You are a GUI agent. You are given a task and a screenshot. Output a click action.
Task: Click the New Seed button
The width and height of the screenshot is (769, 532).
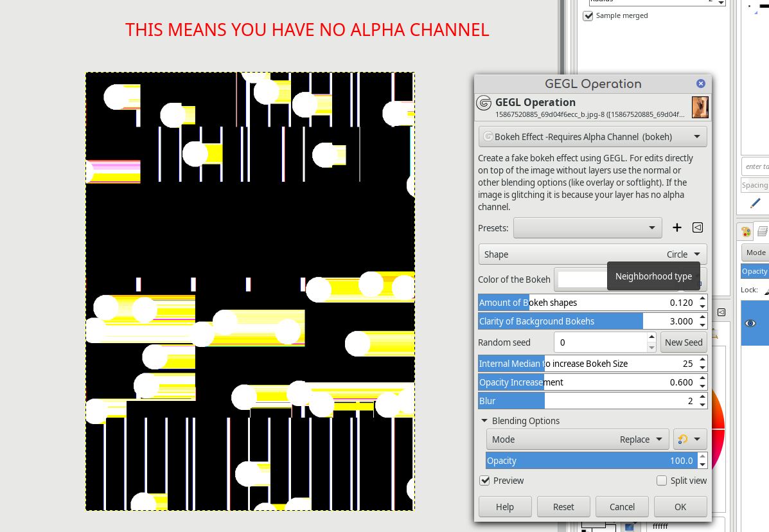click(683, 342)
